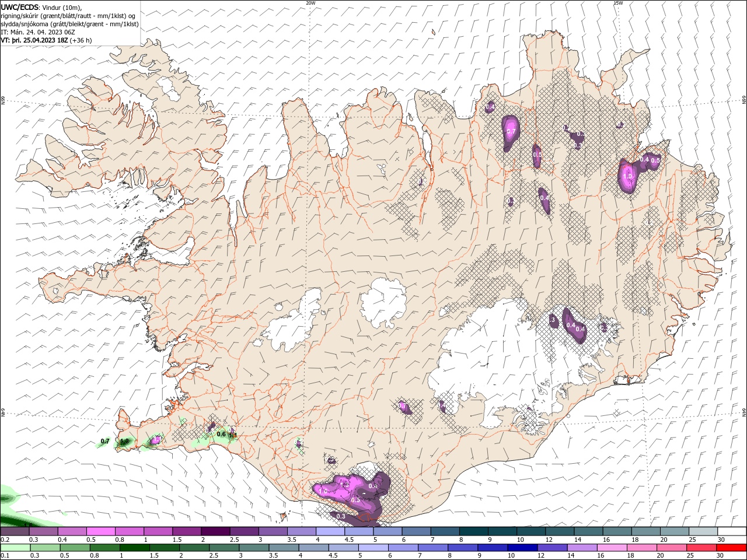Click the rigning/skúrir legend description line
This screenshot has height=560, width=747.
[68, 16]
